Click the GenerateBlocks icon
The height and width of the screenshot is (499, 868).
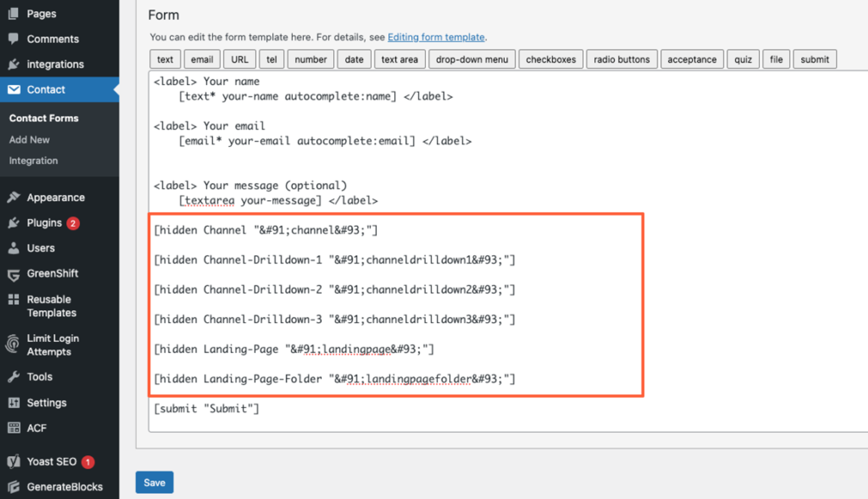coord(14,487)
